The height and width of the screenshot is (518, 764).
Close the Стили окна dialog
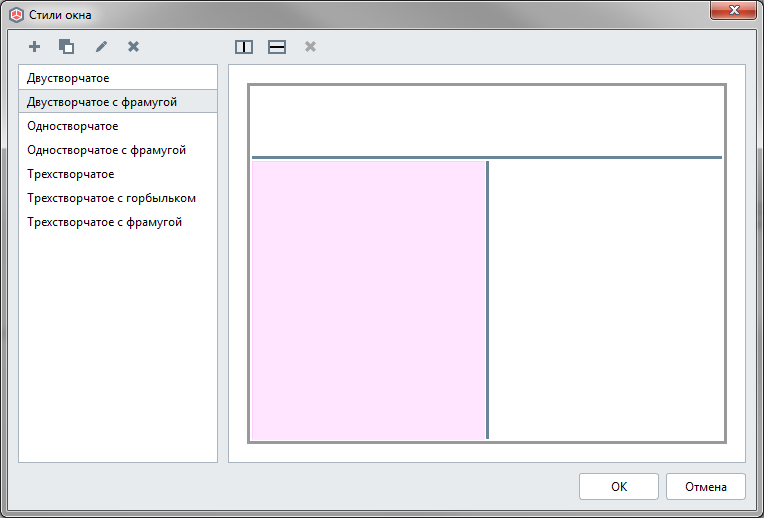(733, 10)
